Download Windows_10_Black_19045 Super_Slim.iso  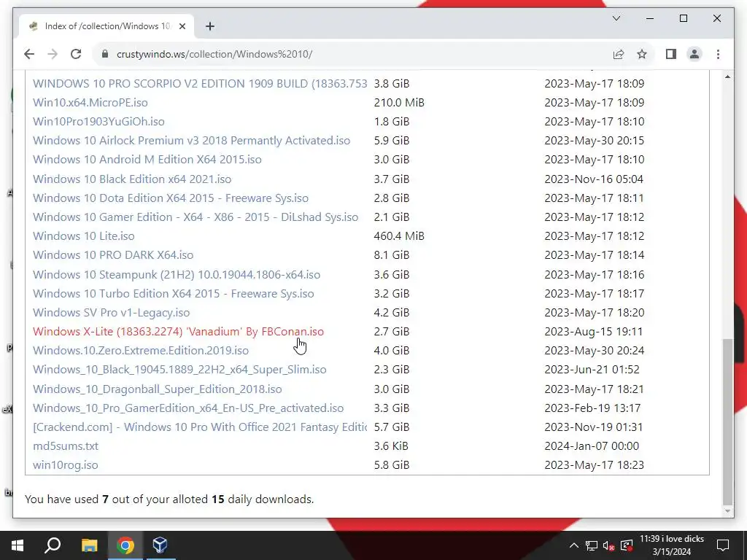point(179,370)
